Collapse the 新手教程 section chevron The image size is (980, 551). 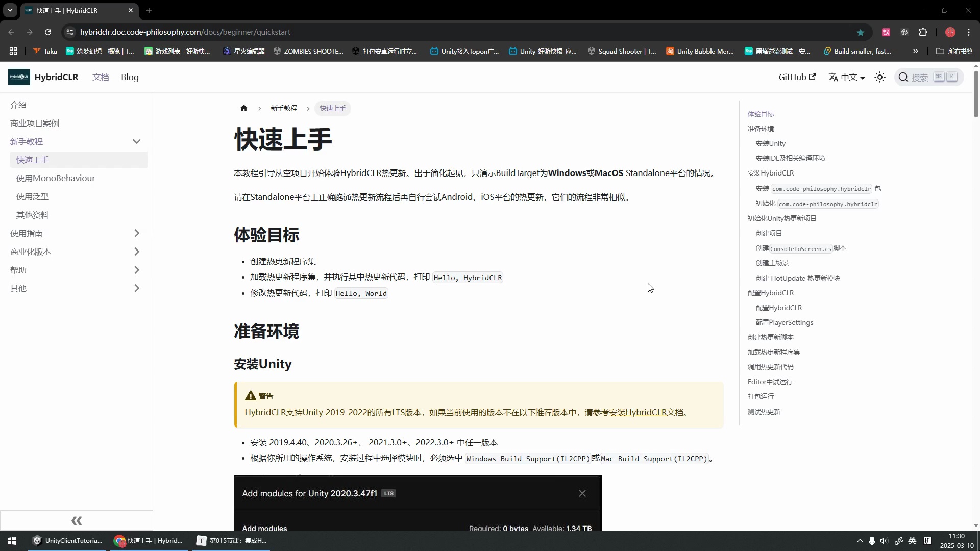(x=137, y=141)
